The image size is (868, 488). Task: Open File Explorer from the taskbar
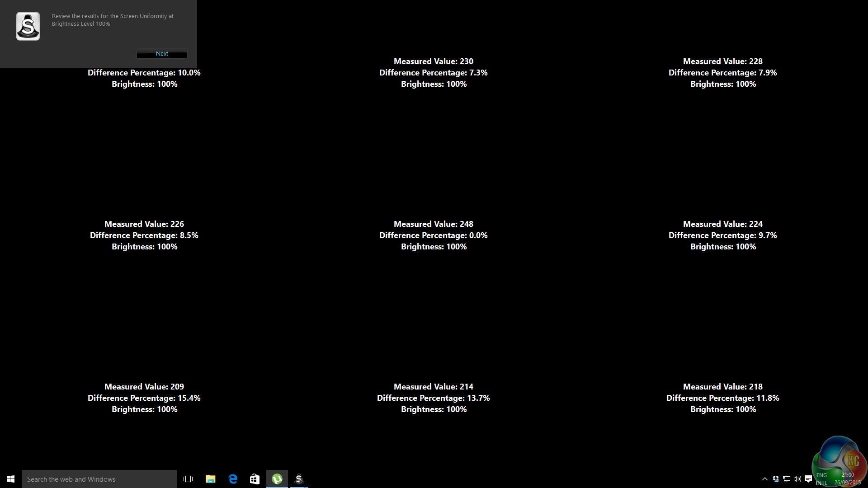point(210,479)
